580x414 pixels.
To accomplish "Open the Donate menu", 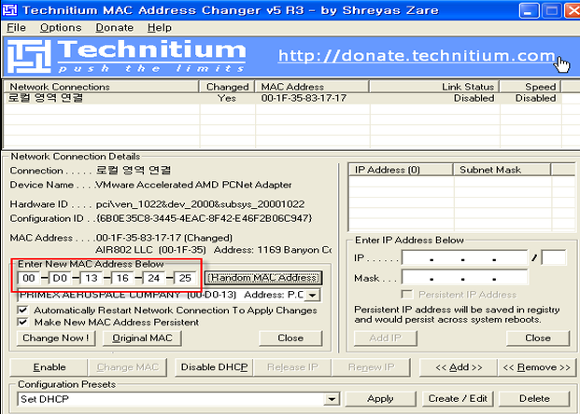I will tap(114, 28).
